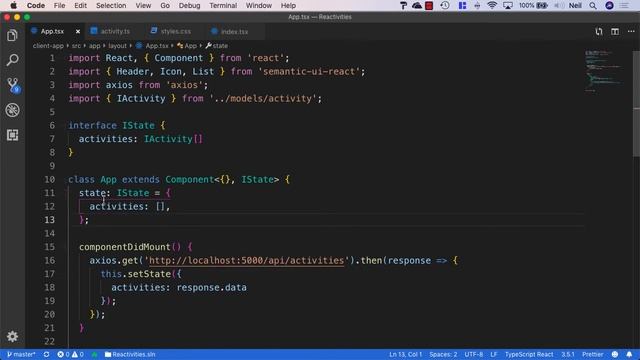Viewport: 640px width, 360px height.
Task: Click 'IActivity[]' type on line 7
Action: [x=173, y=139]
